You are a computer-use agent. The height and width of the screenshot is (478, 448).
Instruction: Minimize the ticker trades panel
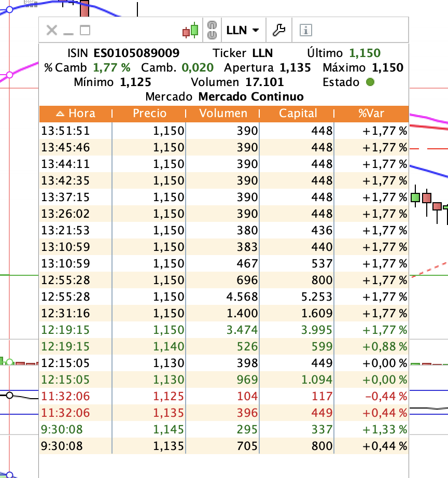coord(68,31)
